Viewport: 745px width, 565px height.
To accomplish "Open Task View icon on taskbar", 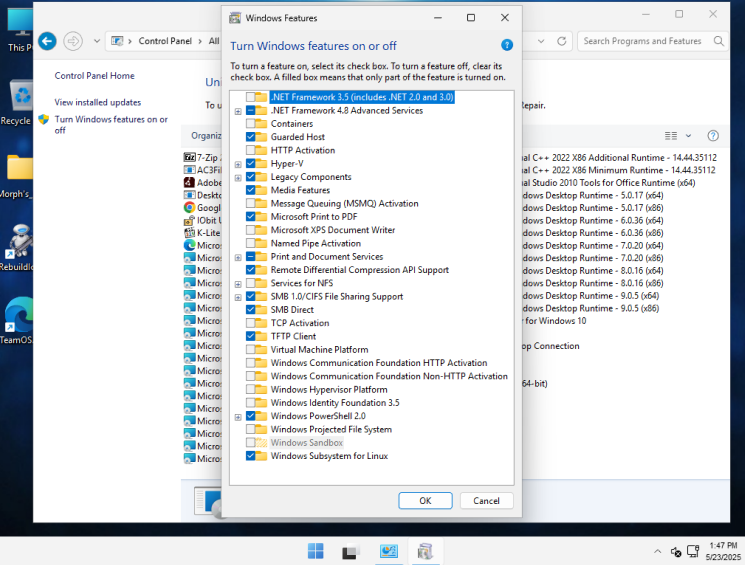I will (351, 551).
